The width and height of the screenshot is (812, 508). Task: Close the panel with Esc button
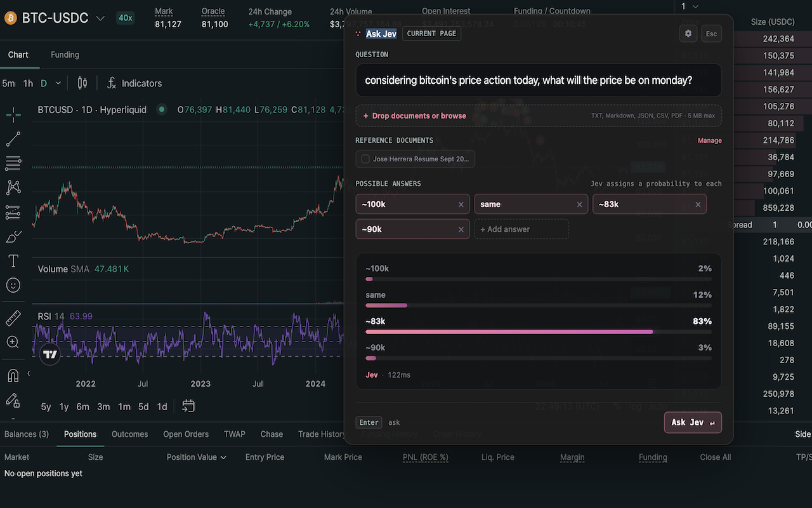tap(711, 34)
